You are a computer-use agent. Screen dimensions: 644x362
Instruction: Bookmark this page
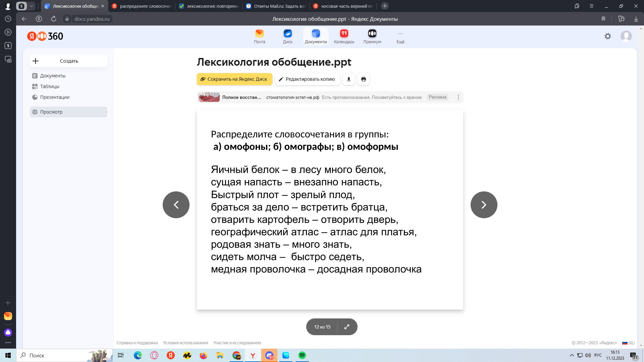pyautogui.click(x=603, y=19)
